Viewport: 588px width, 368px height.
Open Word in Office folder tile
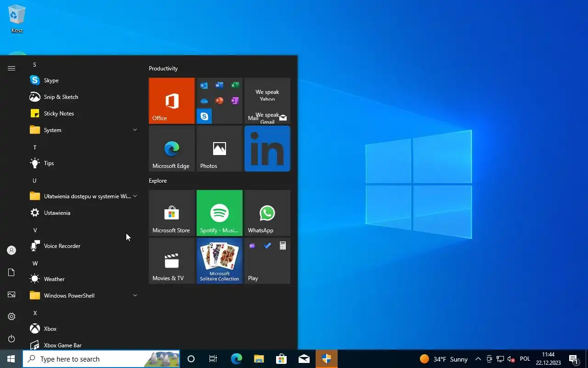pyautogui.click(x=220, y=86)
